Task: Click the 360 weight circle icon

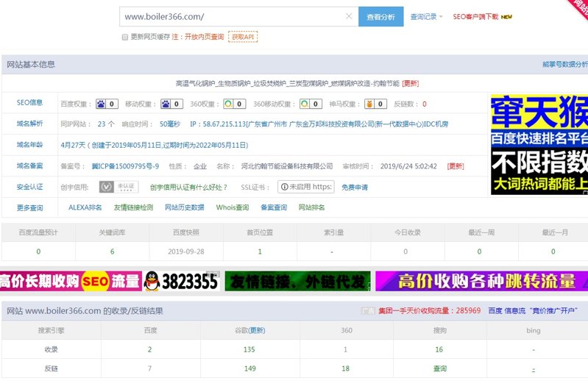Action: [228, 104]
